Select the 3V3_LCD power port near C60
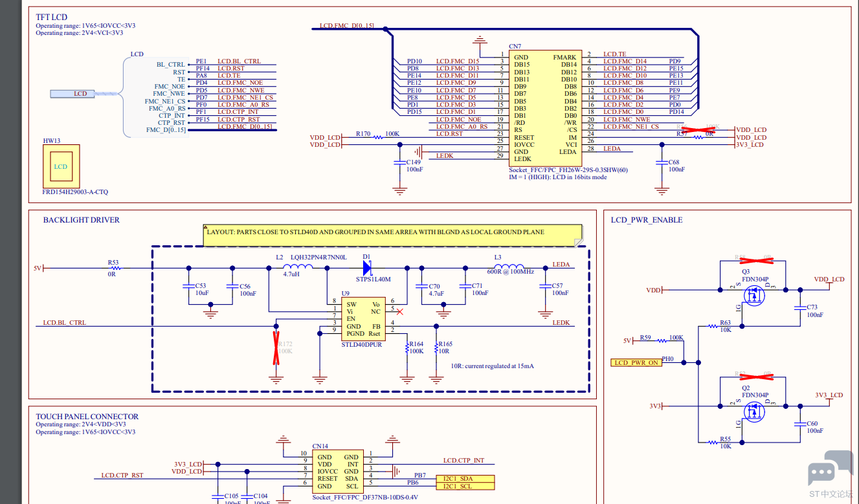859x504 pixels. coord(829,396)
